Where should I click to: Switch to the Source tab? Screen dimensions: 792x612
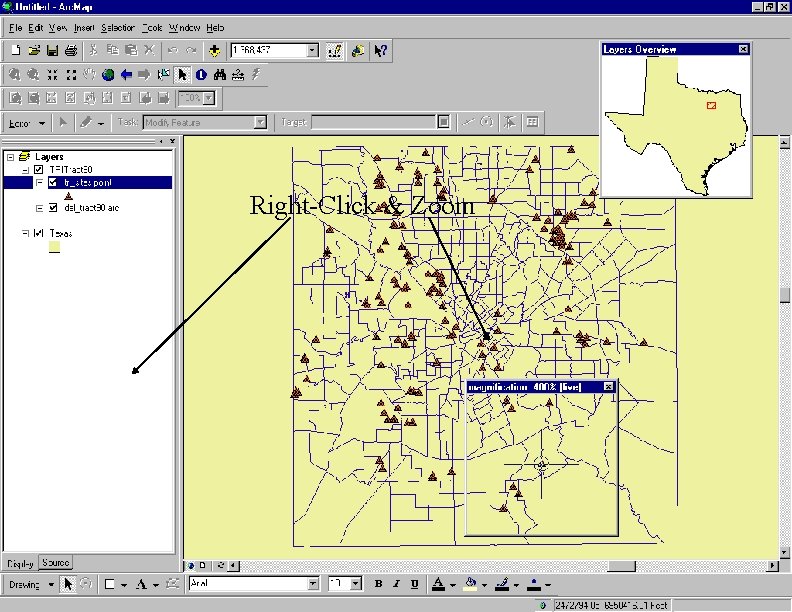[56, 563]
